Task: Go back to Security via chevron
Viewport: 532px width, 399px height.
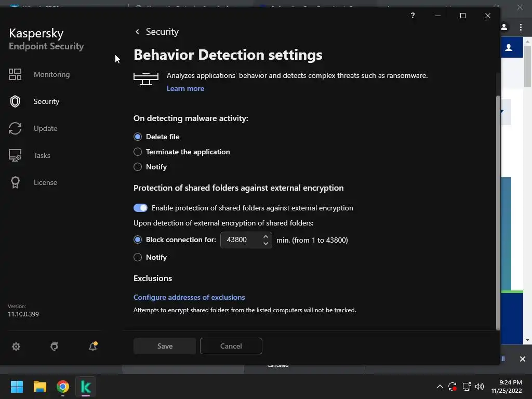Action: [137, 32]
